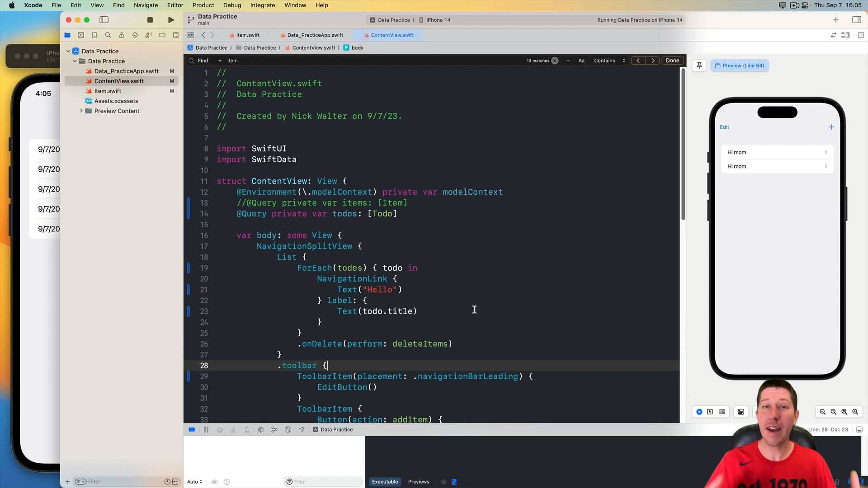This screenshot has width=868, height=488.
Task: Click the variables view filter field
Action: coord(324,482)
